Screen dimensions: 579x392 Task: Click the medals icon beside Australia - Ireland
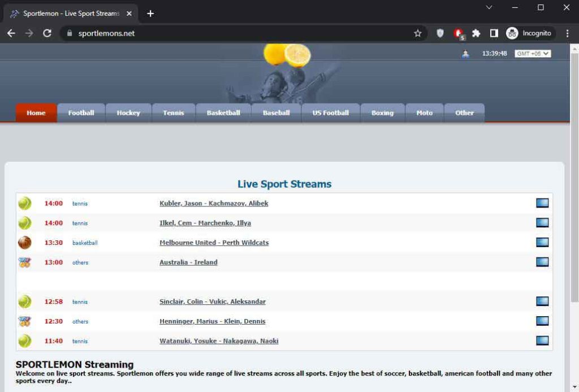[x=24, y=262]
